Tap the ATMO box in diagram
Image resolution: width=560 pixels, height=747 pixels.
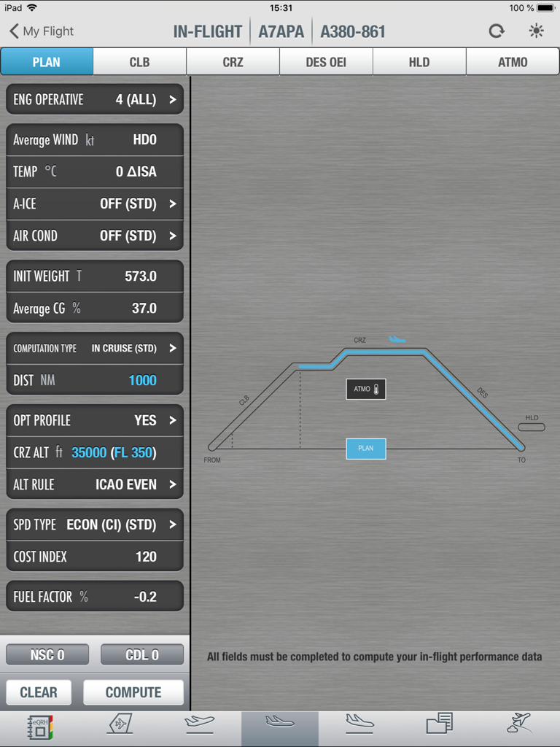pos(366,390)
